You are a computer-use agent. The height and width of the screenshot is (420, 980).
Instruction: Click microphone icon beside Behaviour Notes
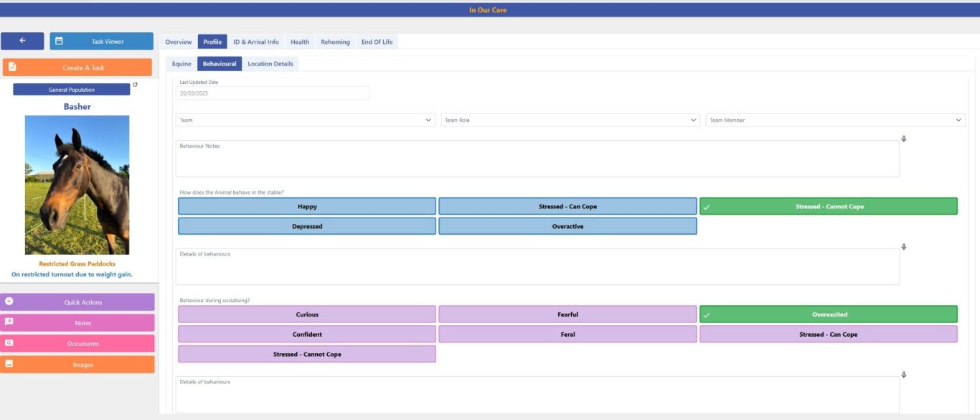click(903, 139)
